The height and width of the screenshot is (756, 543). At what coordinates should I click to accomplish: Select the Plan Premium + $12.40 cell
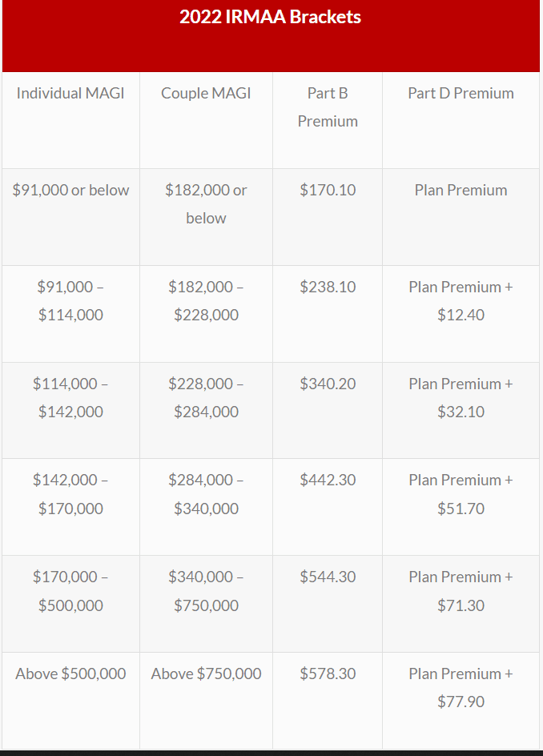pos(461,300)
